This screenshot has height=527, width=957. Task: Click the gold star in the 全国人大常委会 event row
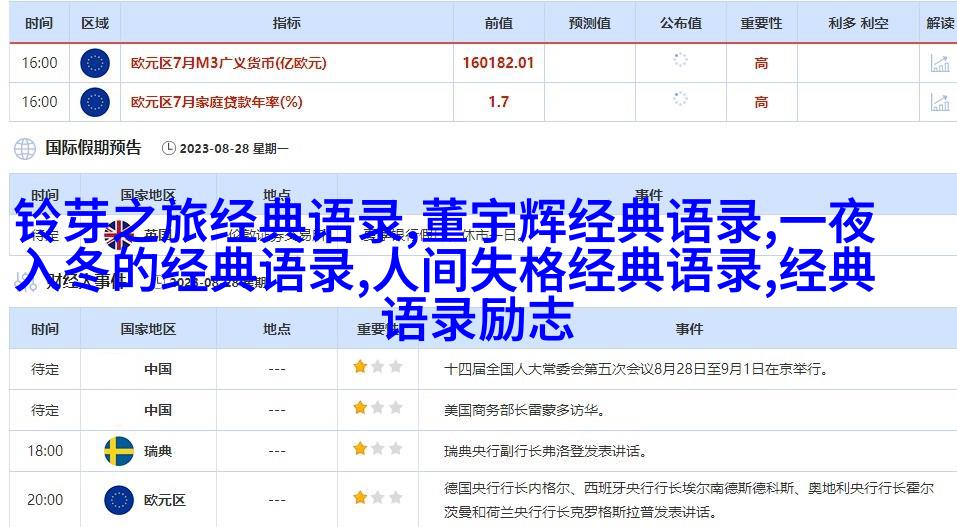tap(360, 367)
